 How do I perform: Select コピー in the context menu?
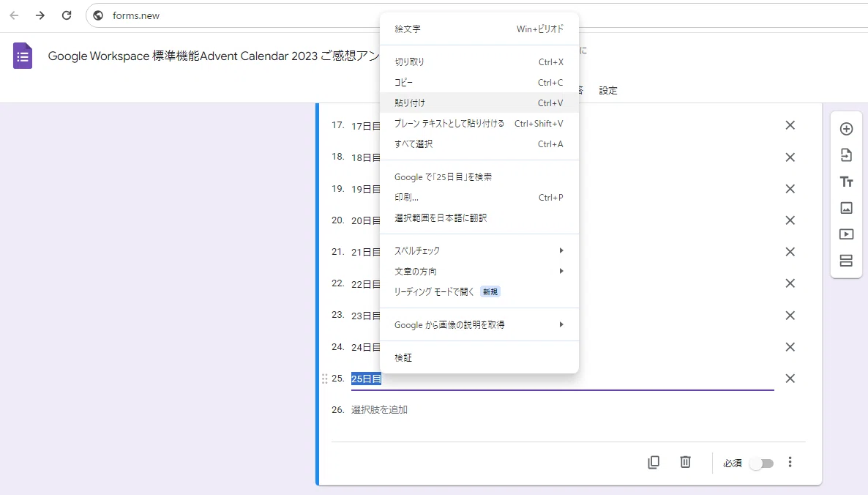479,83
